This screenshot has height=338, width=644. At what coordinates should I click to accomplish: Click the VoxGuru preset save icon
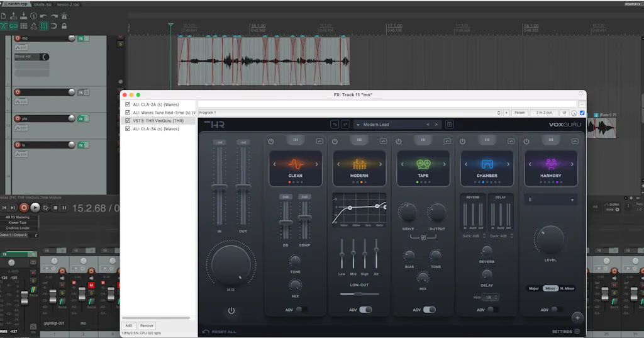(449, 125)
